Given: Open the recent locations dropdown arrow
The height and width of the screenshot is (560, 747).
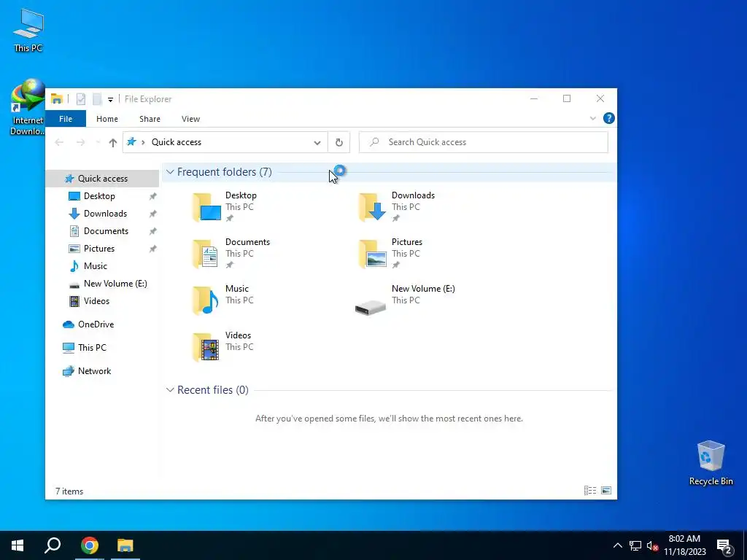Looking at the screenshot, I should pos(98,142).
